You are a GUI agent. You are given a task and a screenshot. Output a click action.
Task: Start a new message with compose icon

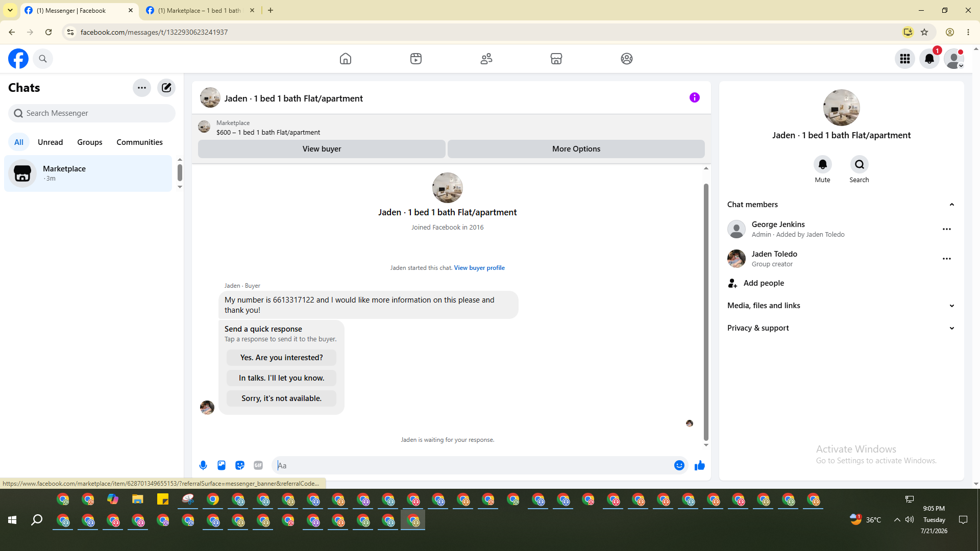(x=166, y=88)
